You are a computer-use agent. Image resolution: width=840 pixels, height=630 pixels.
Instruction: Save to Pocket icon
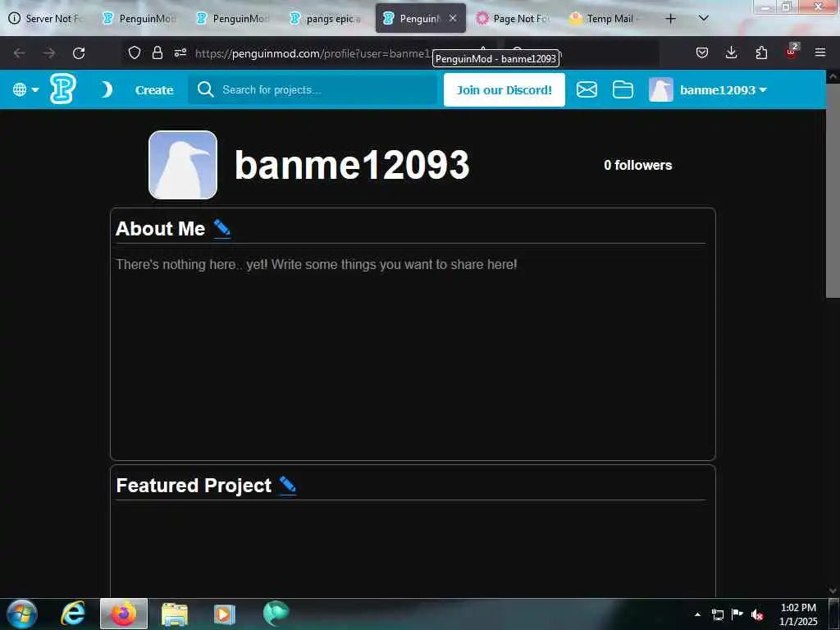(x=702, y=52)
